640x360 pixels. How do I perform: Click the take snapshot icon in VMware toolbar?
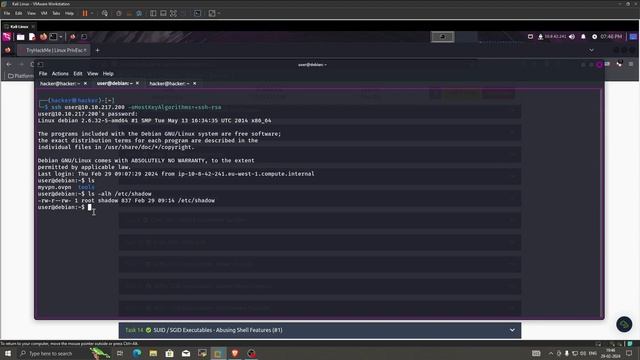[x=119, y=13]
